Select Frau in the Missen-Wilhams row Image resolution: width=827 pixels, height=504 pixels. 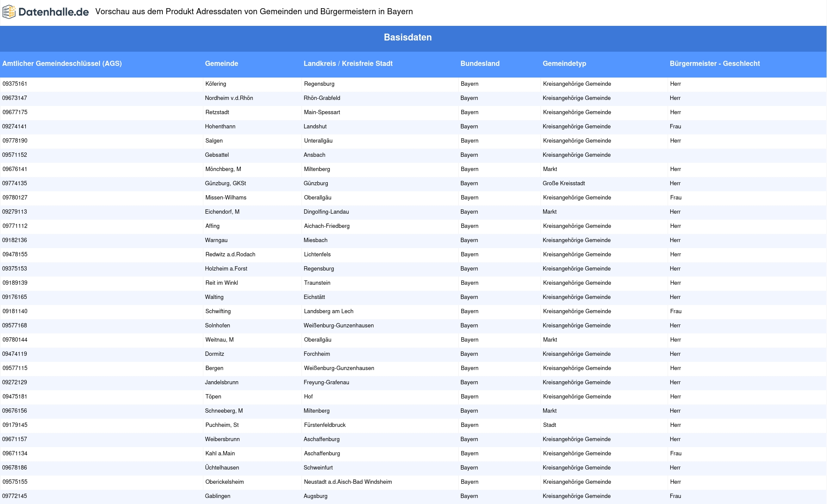coord(675,198)
